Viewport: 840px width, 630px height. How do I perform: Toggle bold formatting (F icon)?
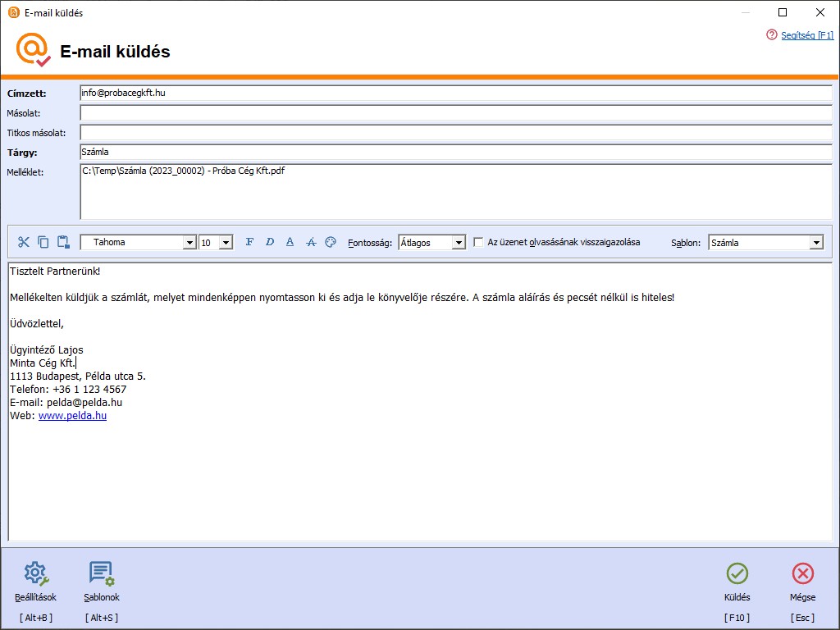pyautogui.click(x=249, y=242)
